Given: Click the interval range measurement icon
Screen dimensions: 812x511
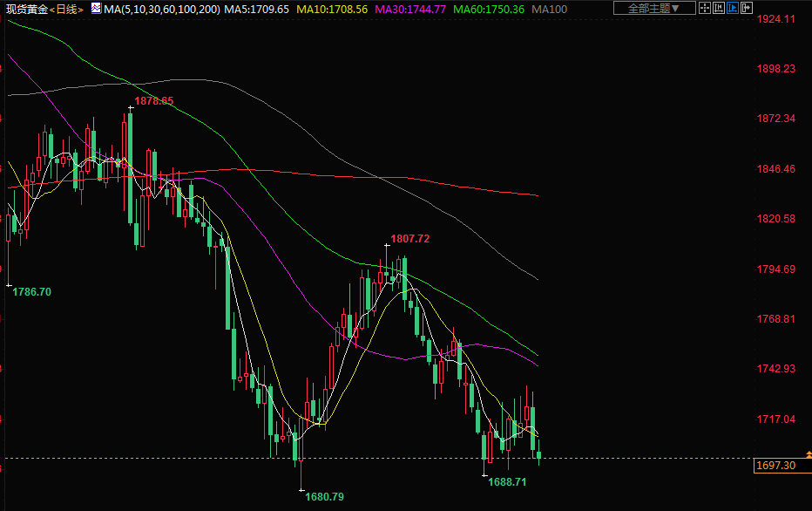Looking at the screenshot, I should (719, 8).
